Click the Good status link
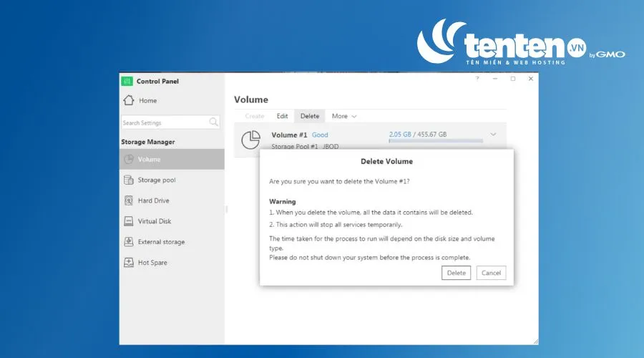Image resolution: width=644 pixels, height=358 pixels. (320, 135)
